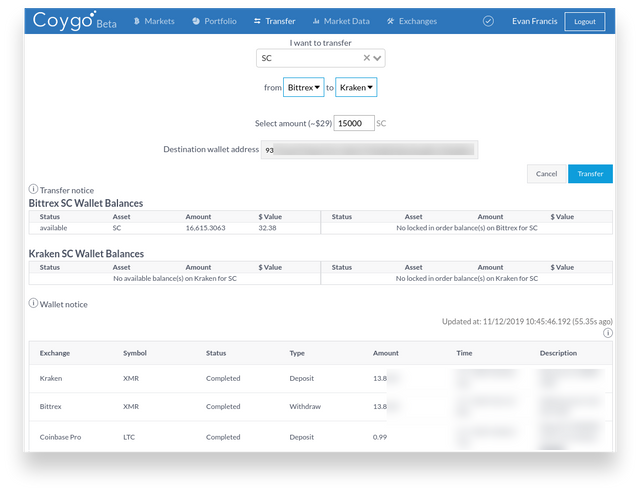Click the amount field showing 15000
Screen dimensions: 640x500
click(x=354, y=123)
